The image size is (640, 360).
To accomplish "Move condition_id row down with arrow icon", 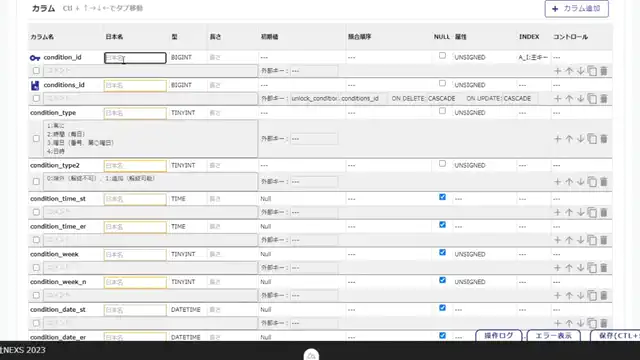I will [580, 71].
